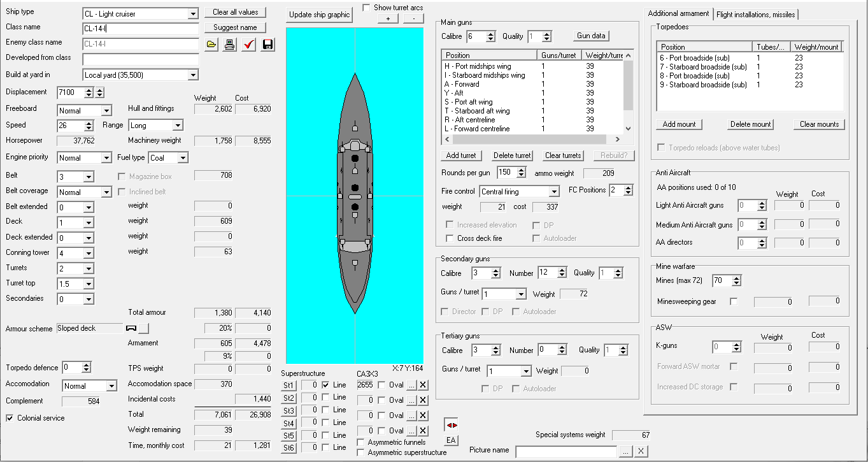Click the X button beside Picture name
Viewport: 868px width, 462px height.
[641, 451]
